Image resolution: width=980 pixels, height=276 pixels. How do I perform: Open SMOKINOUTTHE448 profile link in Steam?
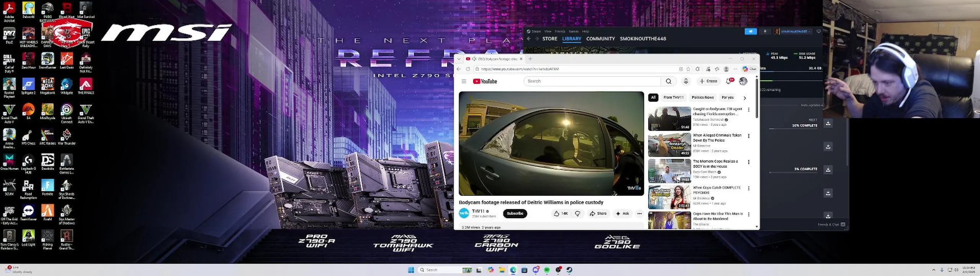click(x=643, y=39)
